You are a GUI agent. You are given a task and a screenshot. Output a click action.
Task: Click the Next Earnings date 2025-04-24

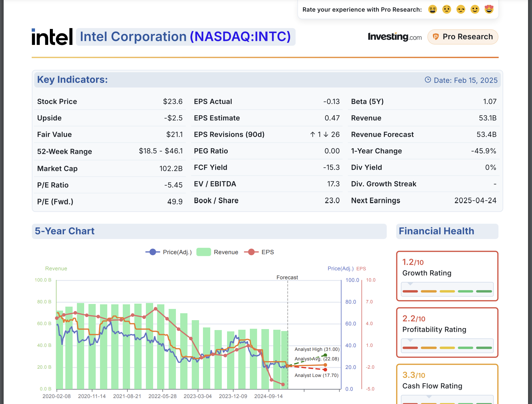(475, 201)
